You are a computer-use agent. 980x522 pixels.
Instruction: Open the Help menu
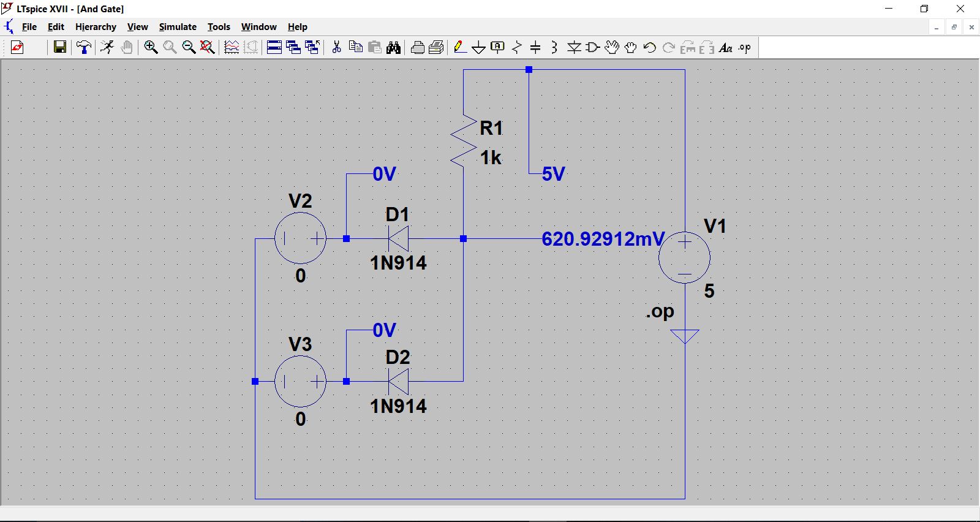[x=298, y=27]
